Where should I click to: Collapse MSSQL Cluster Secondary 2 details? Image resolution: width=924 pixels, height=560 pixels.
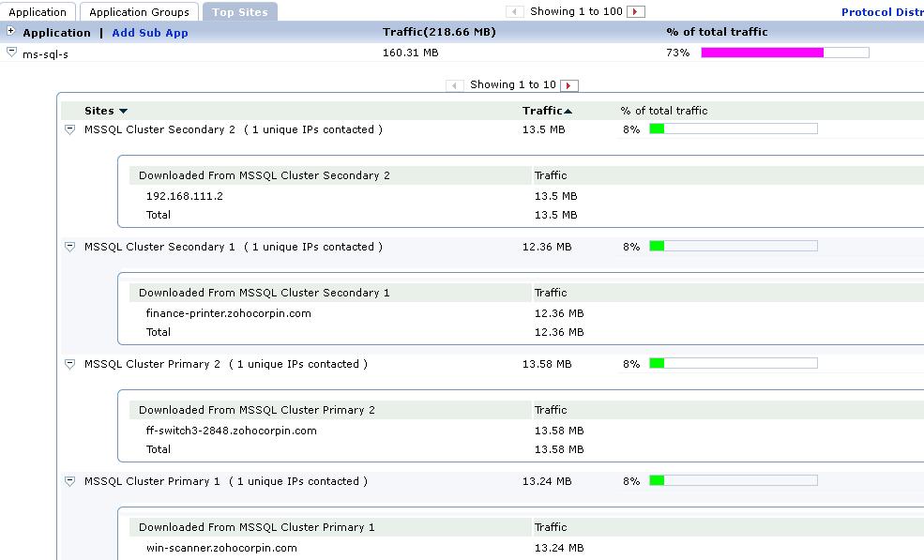(x=69, y=129)
